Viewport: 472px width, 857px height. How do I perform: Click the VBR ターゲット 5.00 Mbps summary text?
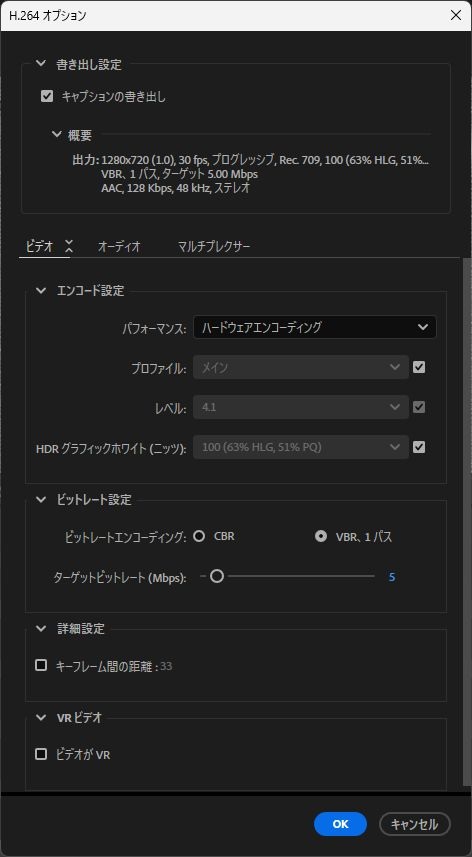tap(180, 174)
